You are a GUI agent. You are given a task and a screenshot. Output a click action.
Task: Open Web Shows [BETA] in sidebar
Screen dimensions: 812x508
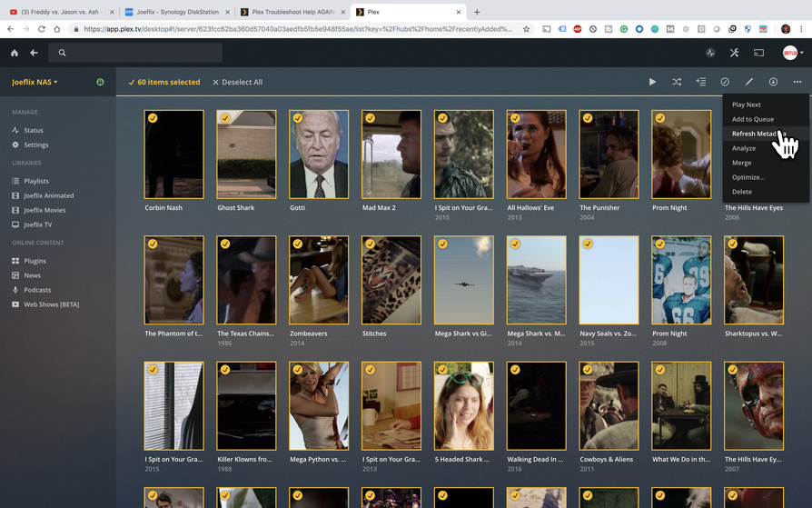click(x=52, y=304)
